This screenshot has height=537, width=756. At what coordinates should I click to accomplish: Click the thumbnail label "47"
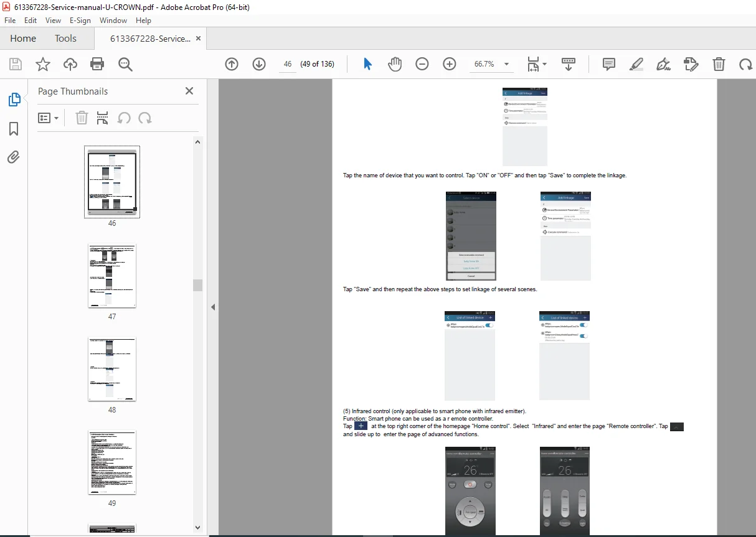click(x=112, y=317)
